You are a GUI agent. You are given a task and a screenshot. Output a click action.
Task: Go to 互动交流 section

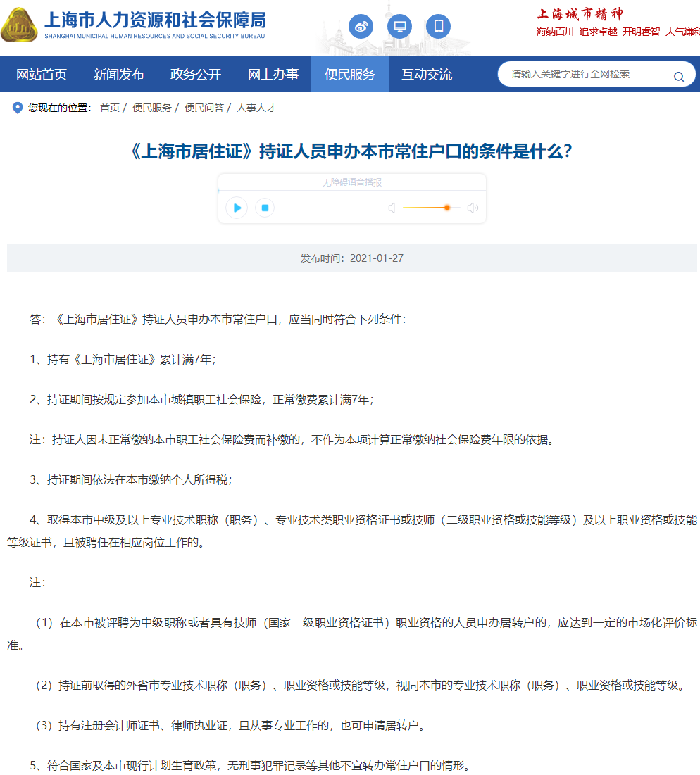(x=427, y=75)
